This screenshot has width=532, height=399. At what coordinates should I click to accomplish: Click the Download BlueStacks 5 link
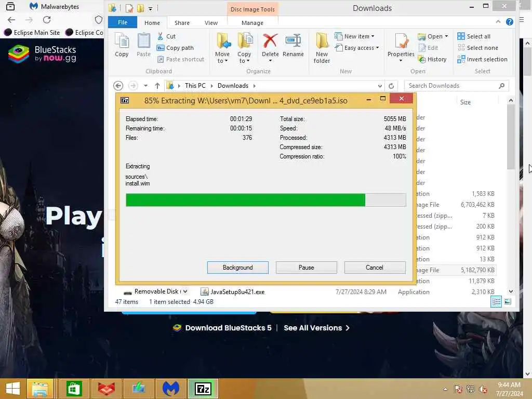222,328
